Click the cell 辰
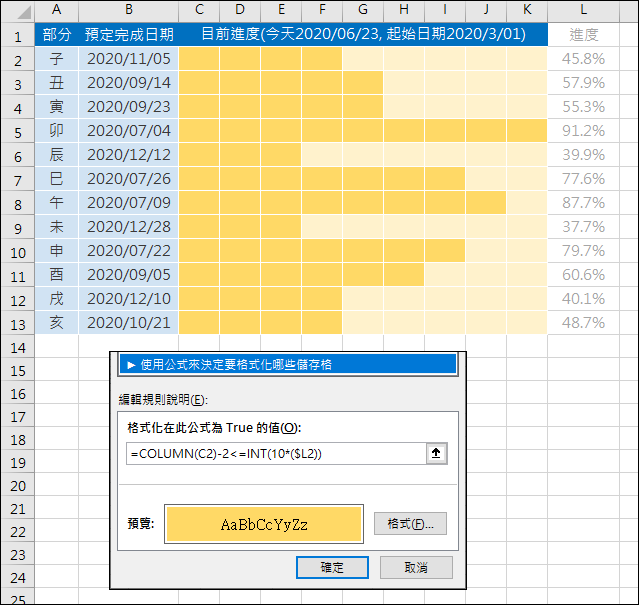This screenshot has width=639, height=605. click(x=57, y=155)
